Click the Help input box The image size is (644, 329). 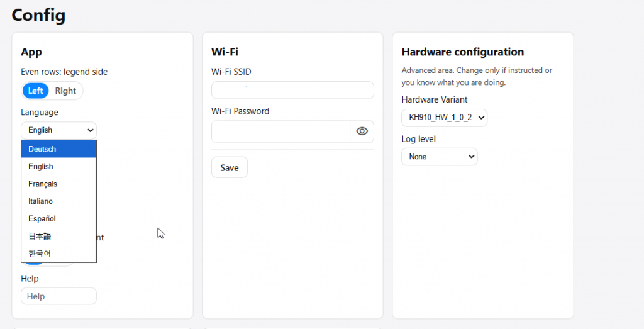58,296
